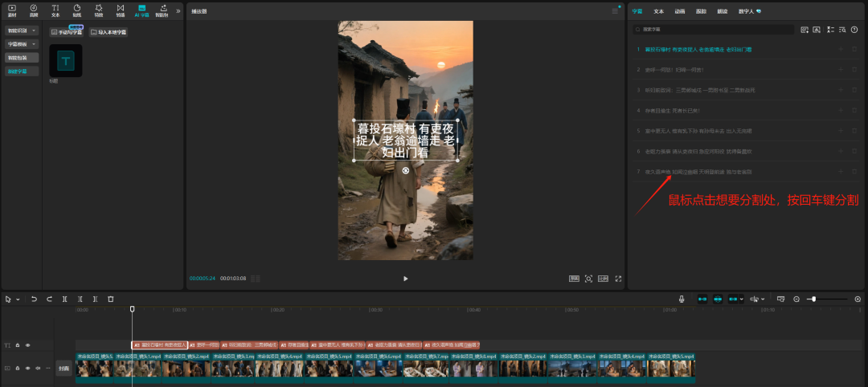Play the video preview
The width and height of the screenshot is (868, 387).
[405, 279]
